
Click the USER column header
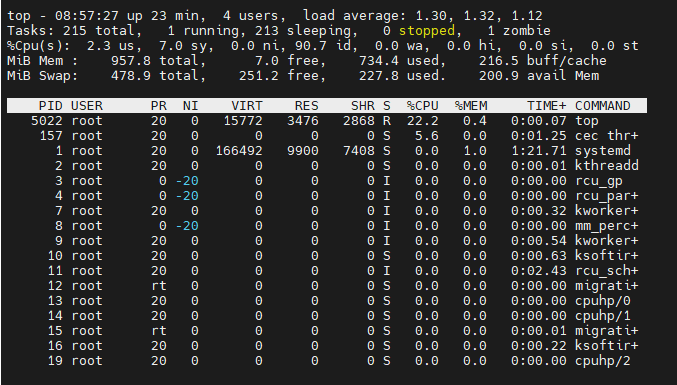[x=87, y=106]
